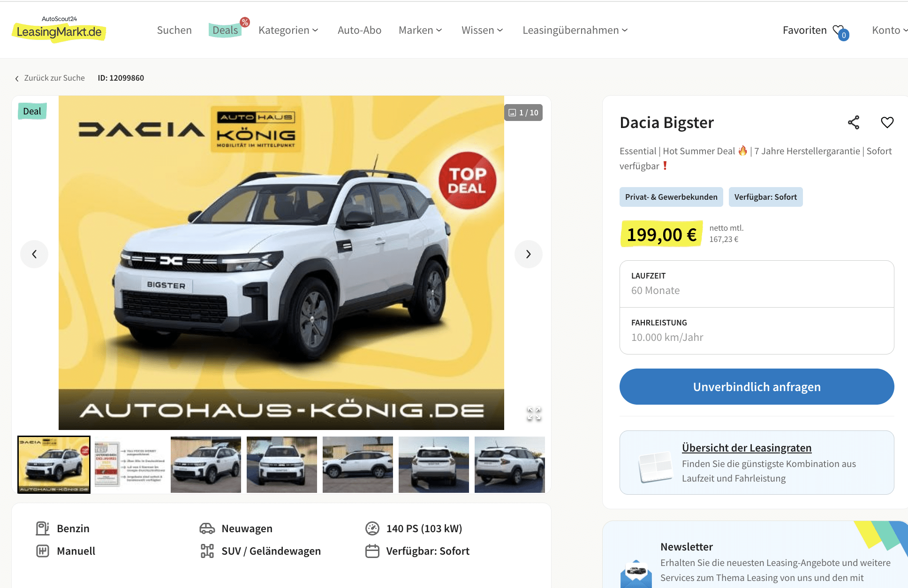Open the leasing rates overview tile icon
The image size is (908, 588).
point(656,467)
